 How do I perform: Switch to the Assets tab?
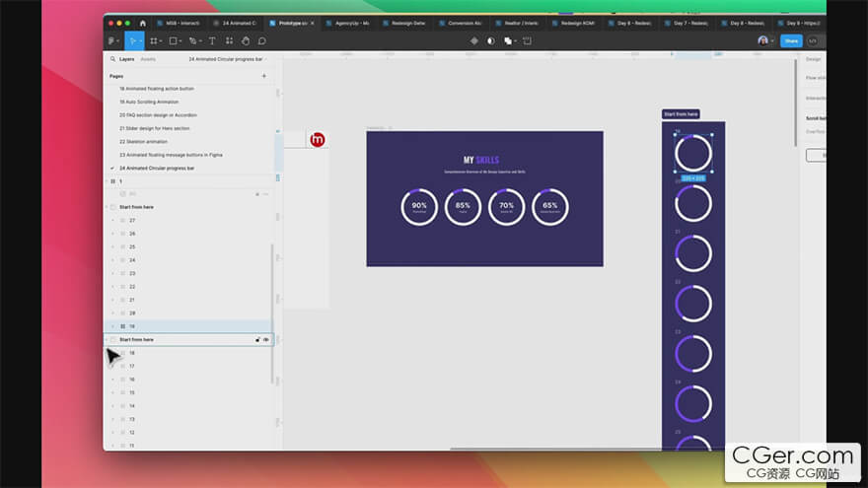pos(148,59)
